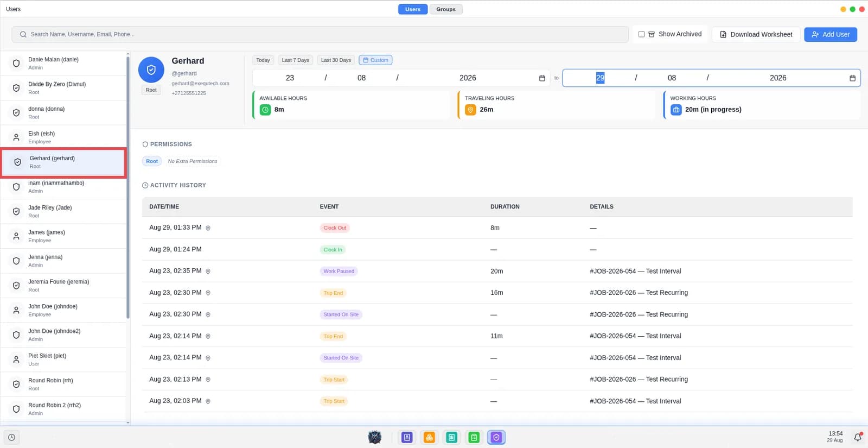Viewport: 868px width, 448px height.
Task: Open calendar picker for end date
Action: (x=852, y=78)
